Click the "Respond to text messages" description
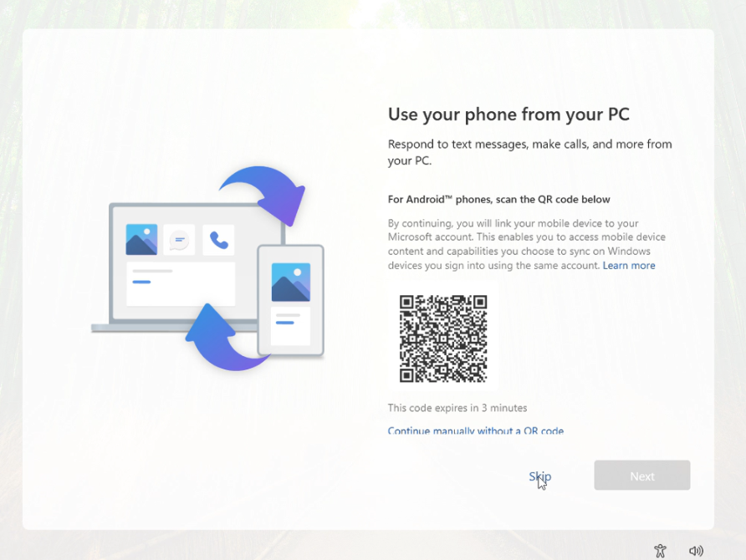Image resolution: width=746 pixels, height=560 pixels. (529, 152)
